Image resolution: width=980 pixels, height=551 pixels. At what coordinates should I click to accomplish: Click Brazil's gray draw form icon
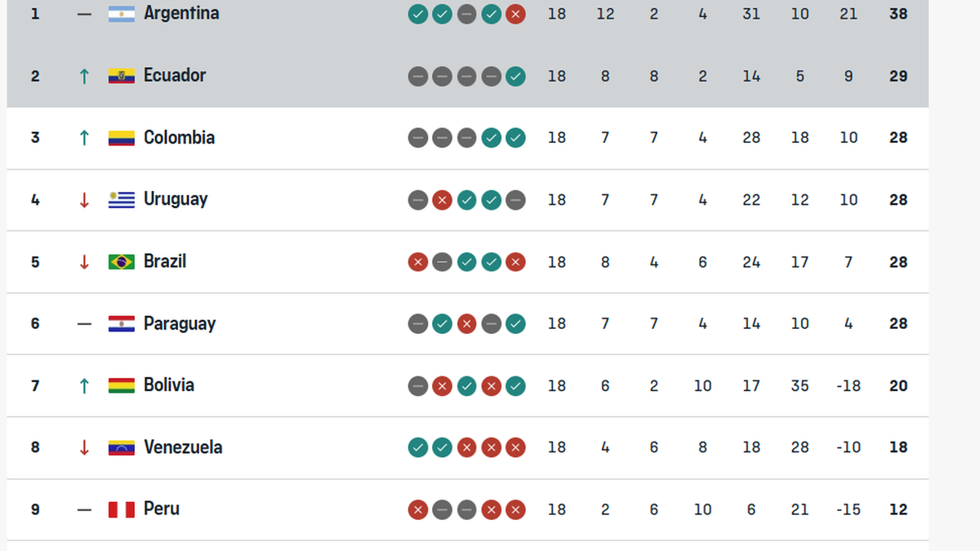pos(442,262)
